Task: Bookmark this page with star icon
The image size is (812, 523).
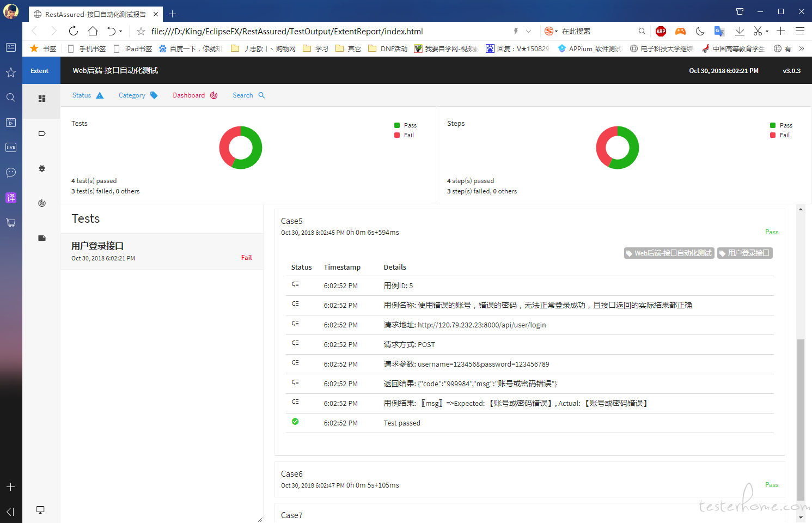Action: click(x=141, y=32)
